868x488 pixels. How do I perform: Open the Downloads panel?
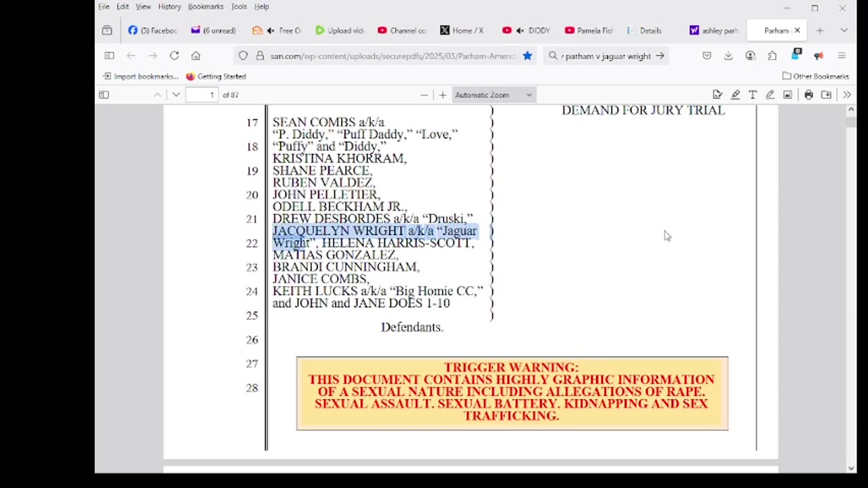[x=728, y=56]
